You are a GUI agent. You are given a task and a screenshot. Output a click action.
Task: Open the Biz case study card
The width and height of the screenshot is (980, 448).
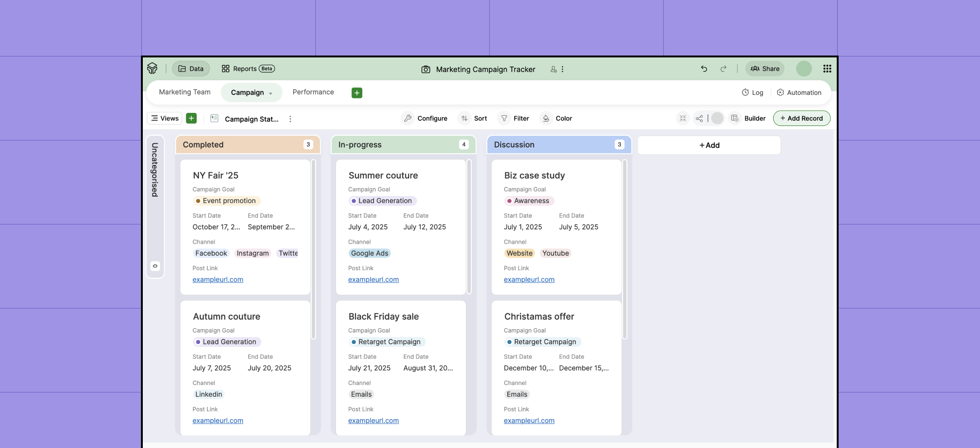(x=557, y=227)
